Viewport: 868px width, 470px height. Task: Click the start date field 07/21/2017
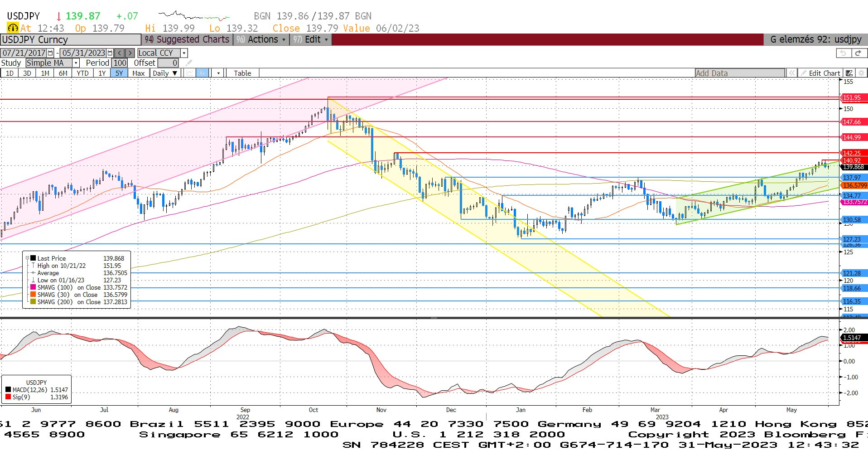coord(24,53)
